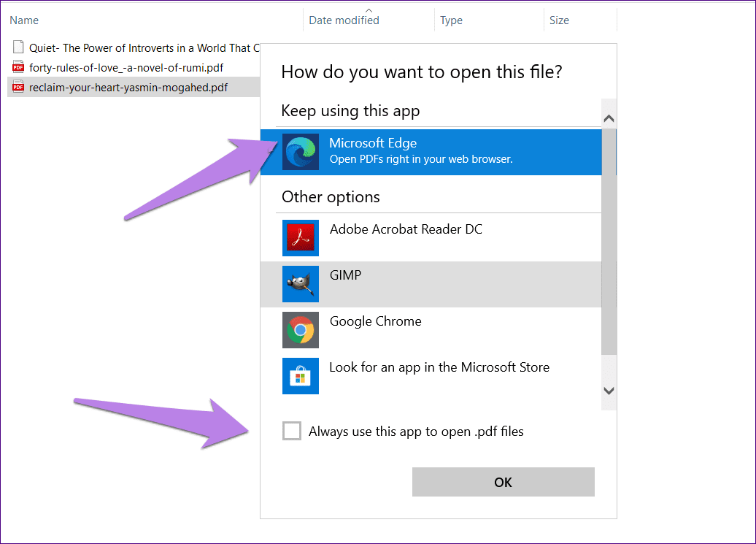Click the Microsoft Store bag icon
This screenshot has height=544, width=756.
click(x=301, y=375)
